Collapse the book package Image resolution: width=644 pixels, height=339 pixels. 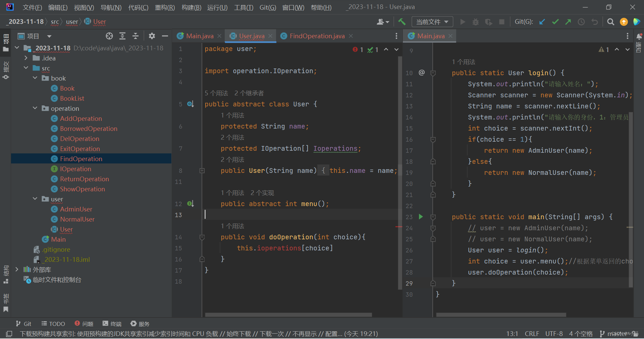pos(35,78)
